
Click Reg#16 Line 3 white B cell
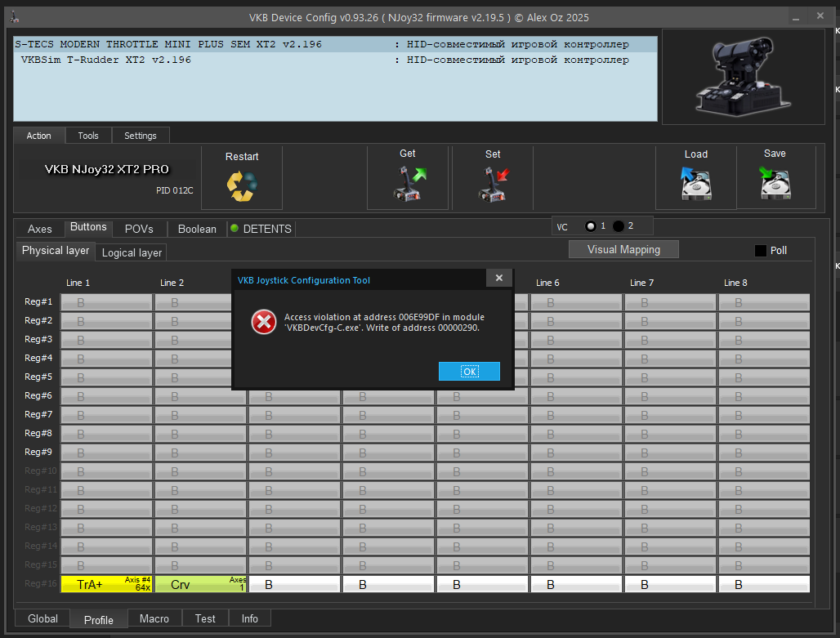click(295, 584)
